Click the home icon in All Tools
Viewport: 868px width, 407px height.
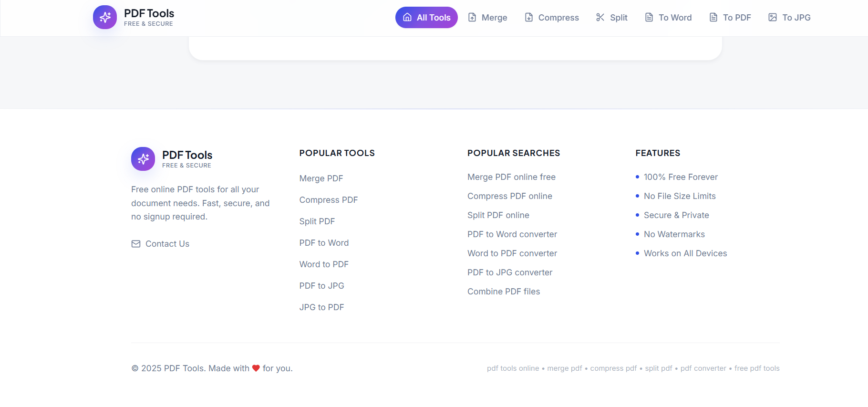(x=407, y=17)
